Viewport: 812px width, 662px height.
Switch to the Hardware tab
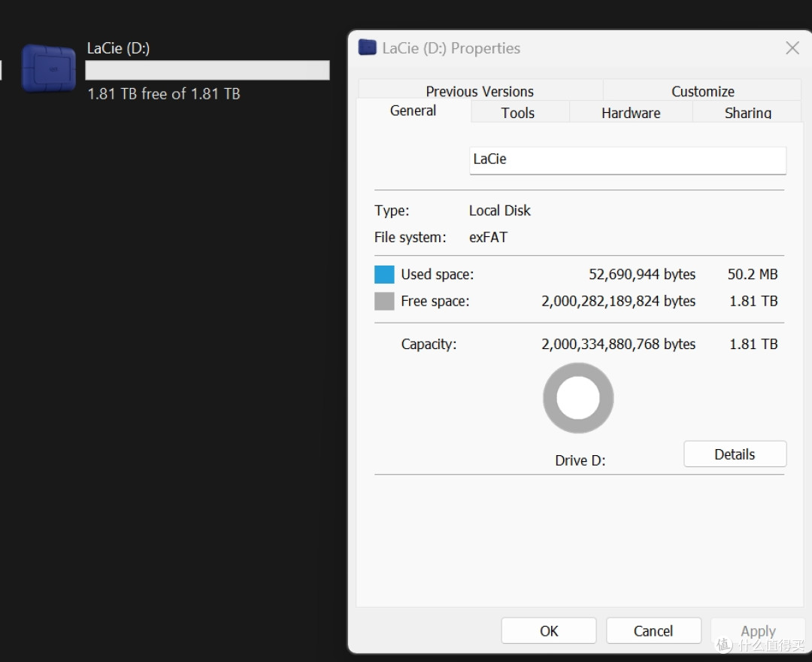(631, 112)
